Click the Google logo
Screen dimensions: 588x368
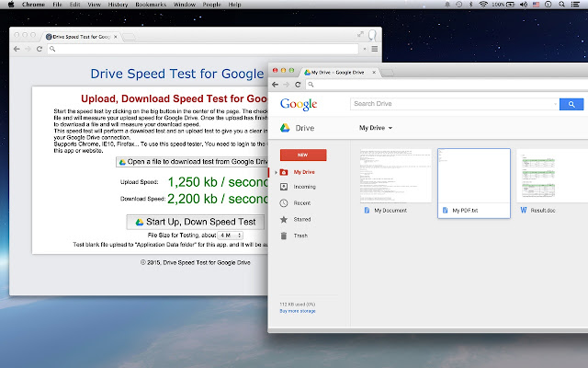299,104
